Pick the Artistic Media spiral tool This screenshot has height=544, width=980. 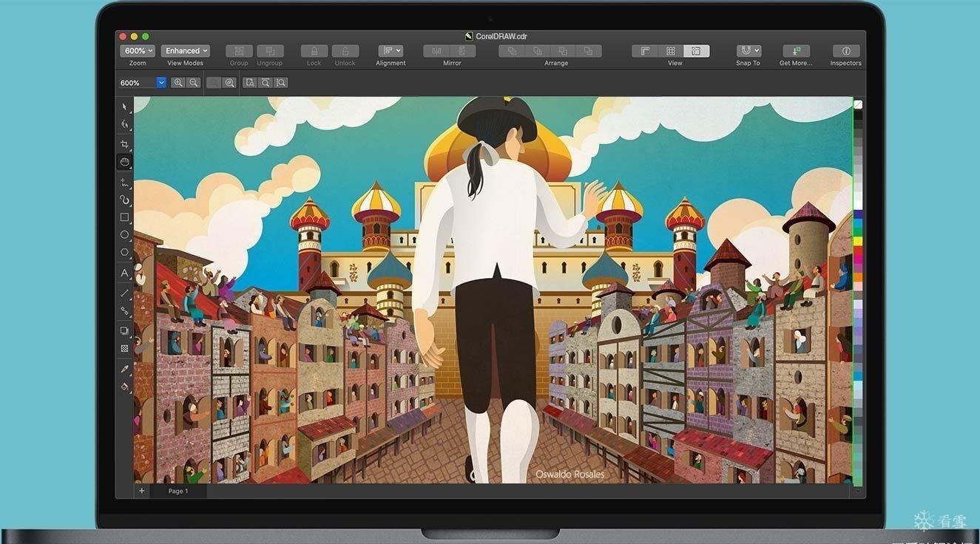coord(124,200)
